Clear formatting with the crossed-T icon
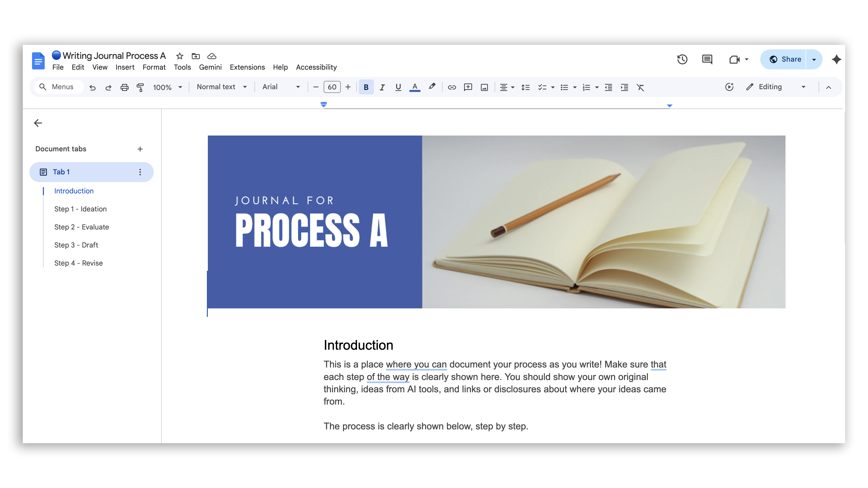This screenshot has width=868, height=488. [x=640, y=87]
